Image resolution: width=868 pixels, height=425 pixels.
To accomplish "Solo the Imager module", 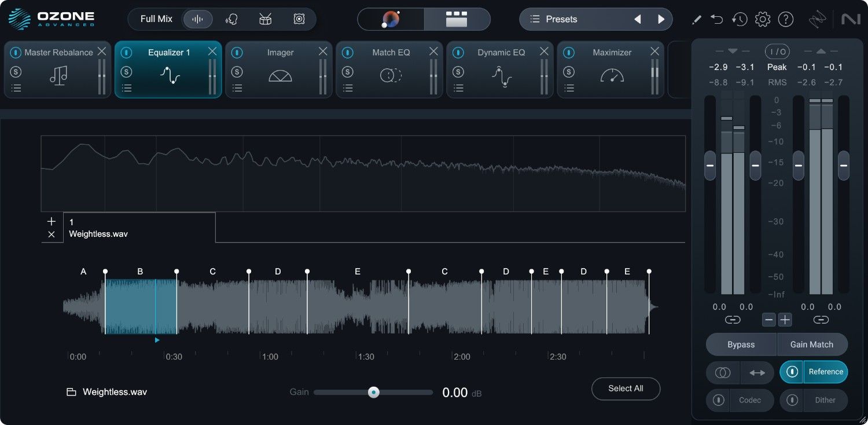I will [x=237, y=72].
